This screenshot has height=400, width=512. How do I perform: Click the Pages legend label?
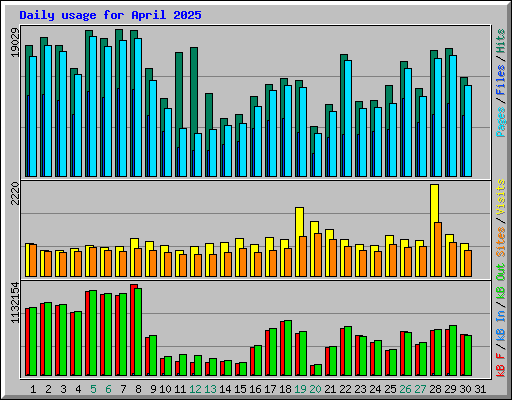click(501, 122)
